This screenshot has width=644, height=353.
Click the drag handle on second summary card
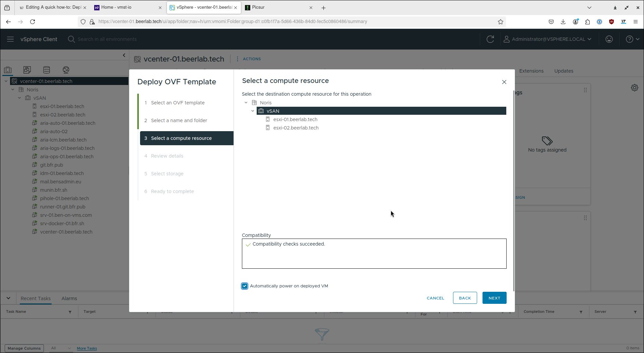coord(585,218)
